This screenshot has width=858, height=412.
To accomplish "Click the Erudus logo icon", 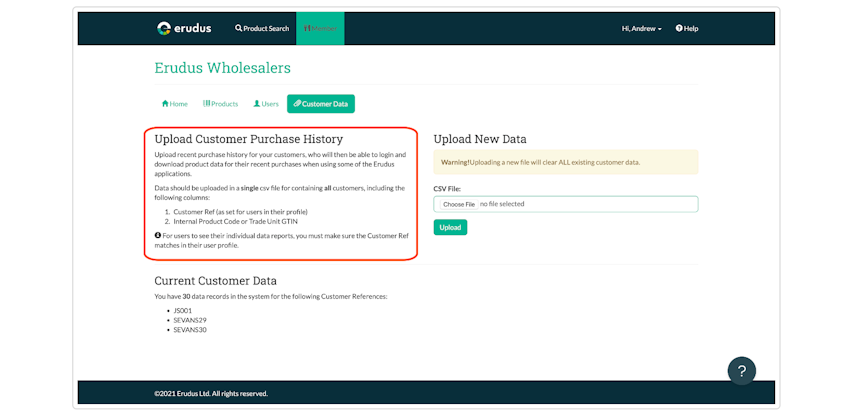I will coord(164,28).
